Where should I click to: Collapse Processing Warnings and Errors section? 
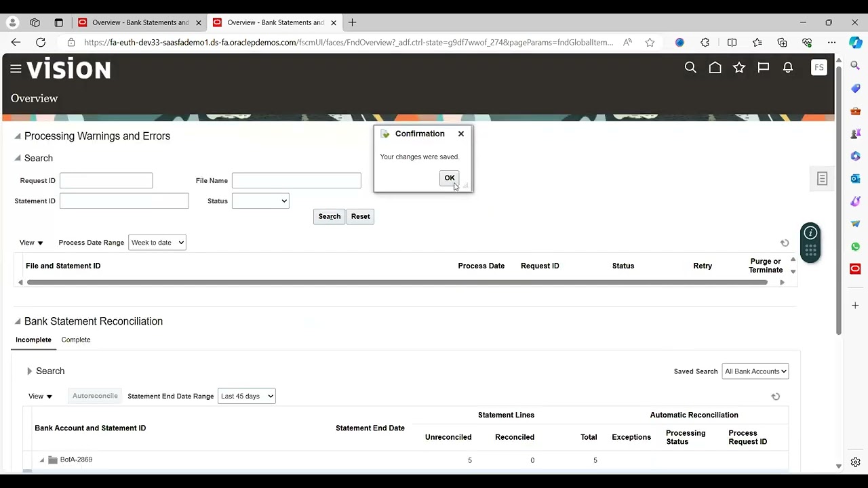tap(18, 136)
